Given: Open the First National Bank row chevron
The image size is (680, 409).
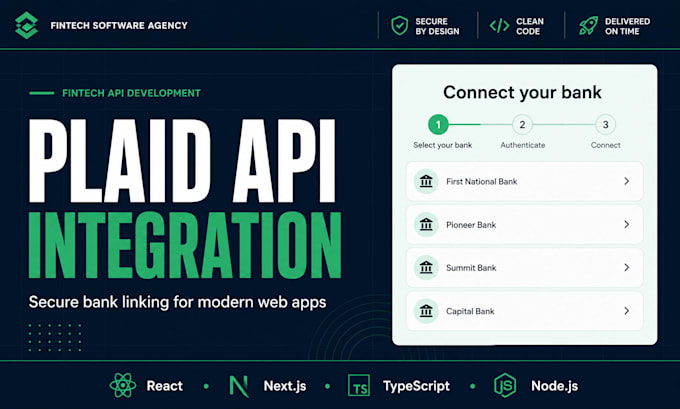Looking at the screenshot, I should click(x=626, y=181).
